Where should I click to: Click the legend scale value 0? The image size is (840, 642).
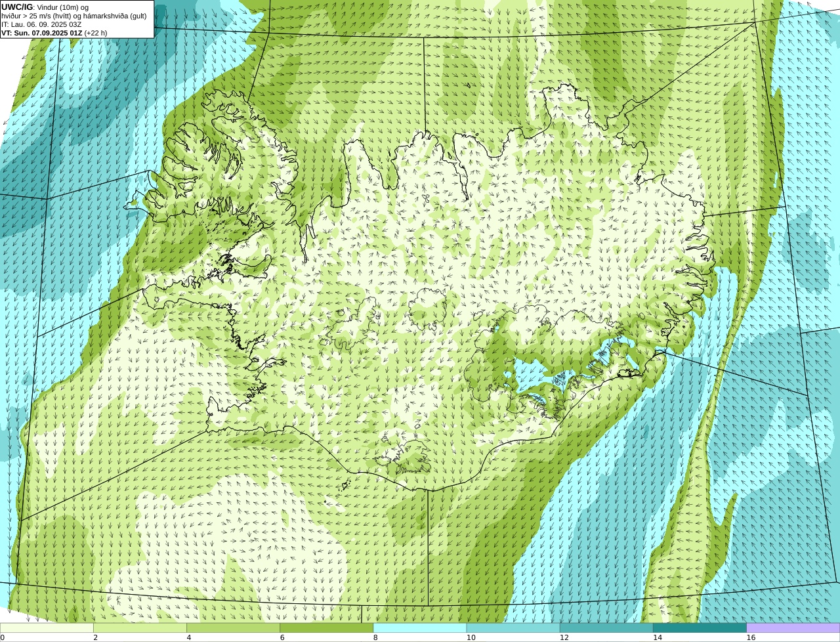[x=3, y=637]
